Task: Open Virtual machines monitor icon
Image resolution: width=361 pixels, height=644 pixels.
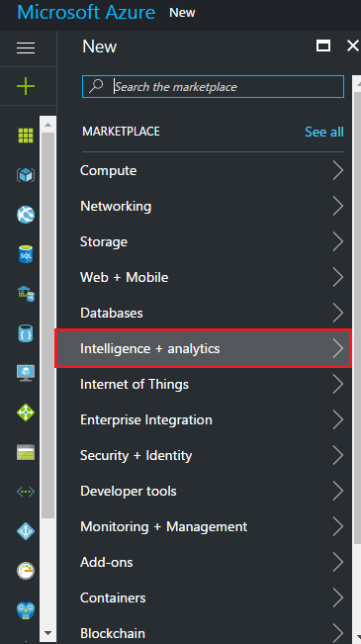Action: 26,373
